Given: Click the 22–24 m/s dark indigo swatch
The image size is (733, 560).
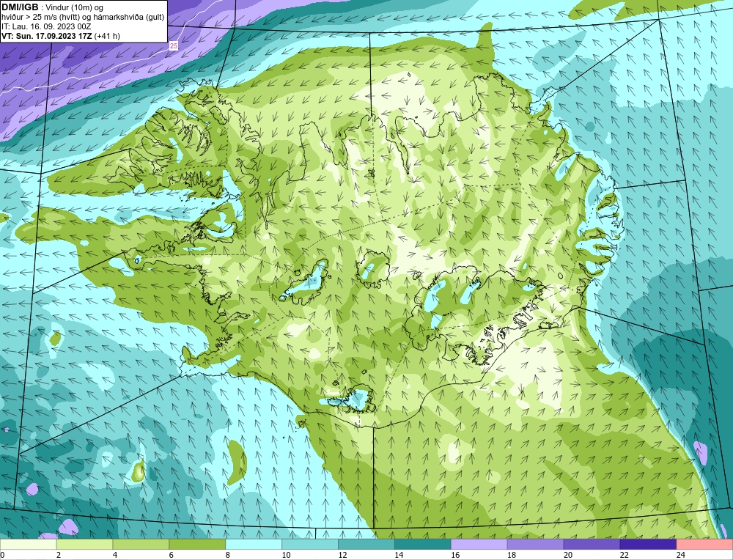Looking at the screenshot, I should tap(649, 544).
